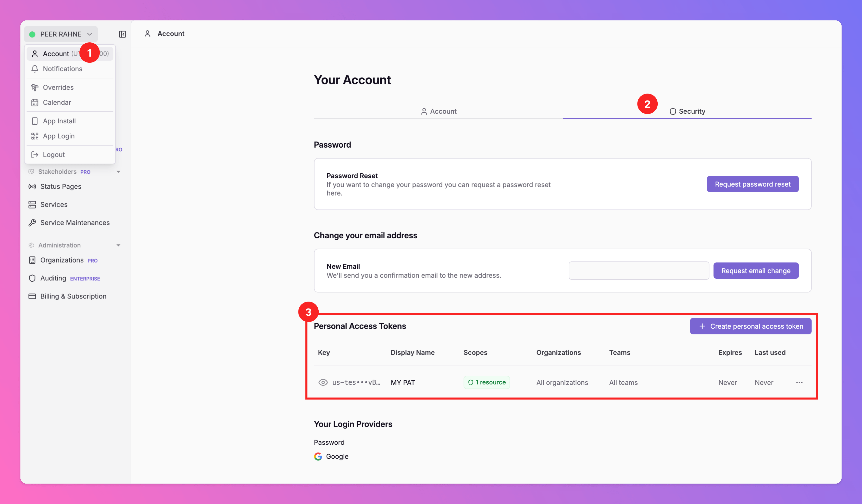Open Overrides from the user menu

(x=70, y=87)
